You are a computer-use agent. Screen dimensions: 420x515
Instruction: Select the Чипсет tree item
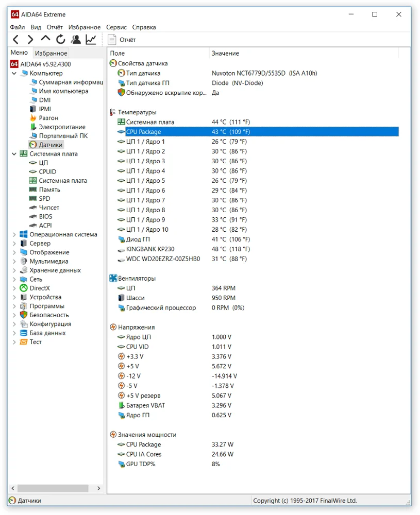coord(49,208)
